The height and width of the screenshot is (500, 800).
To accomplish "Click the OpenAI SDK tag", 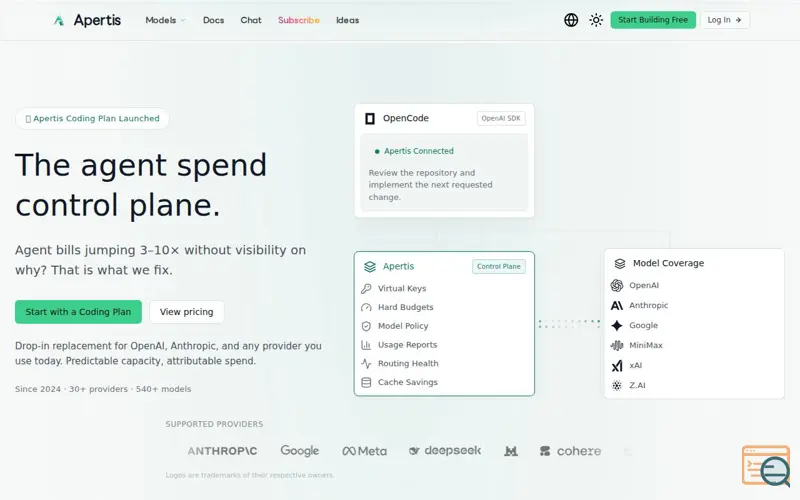I will [x=501, y=118].
